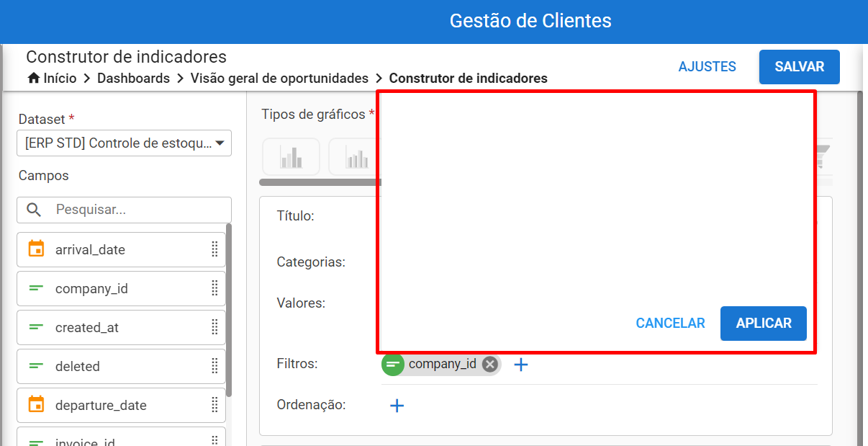Click the chart types horizontal scrollbar
Screen dimensions: 868x446
pos(319,182)
